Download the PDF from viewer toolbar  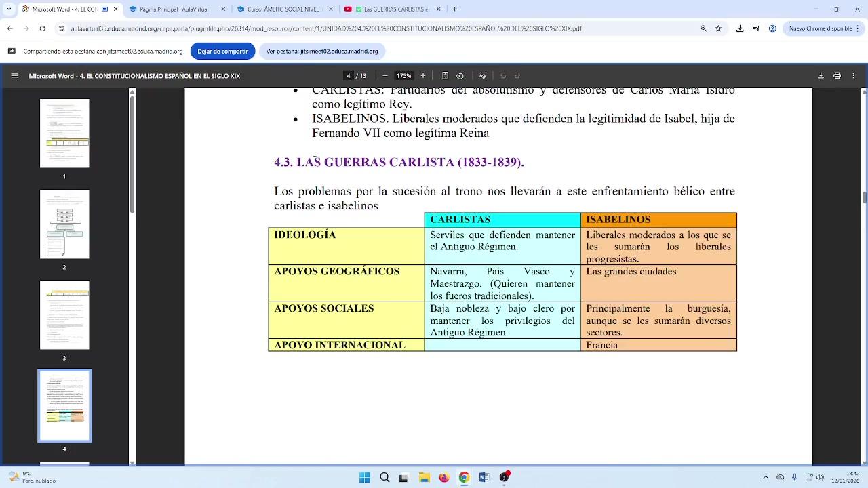[821, 76]
